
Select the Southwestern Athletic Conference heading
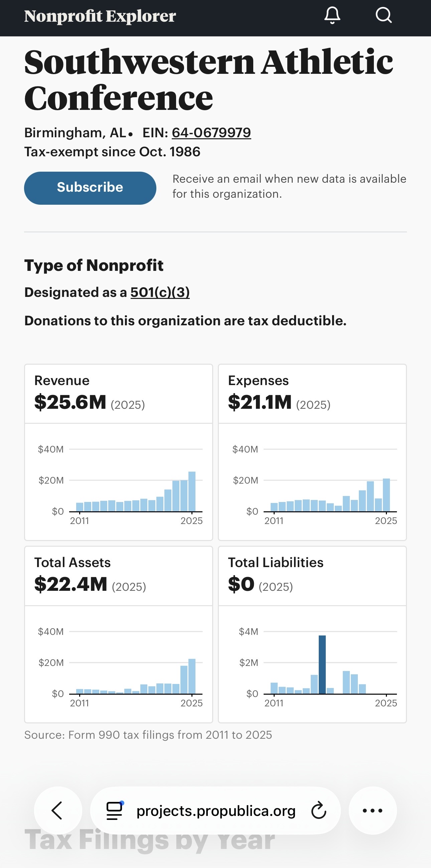pos(208,79)
